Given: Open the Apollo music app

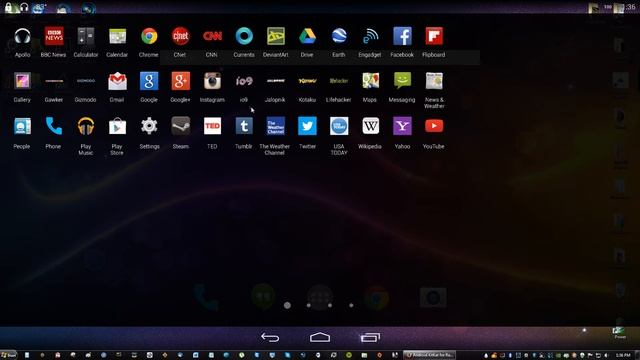Looking at the screenshot, I should click(22, 36).
